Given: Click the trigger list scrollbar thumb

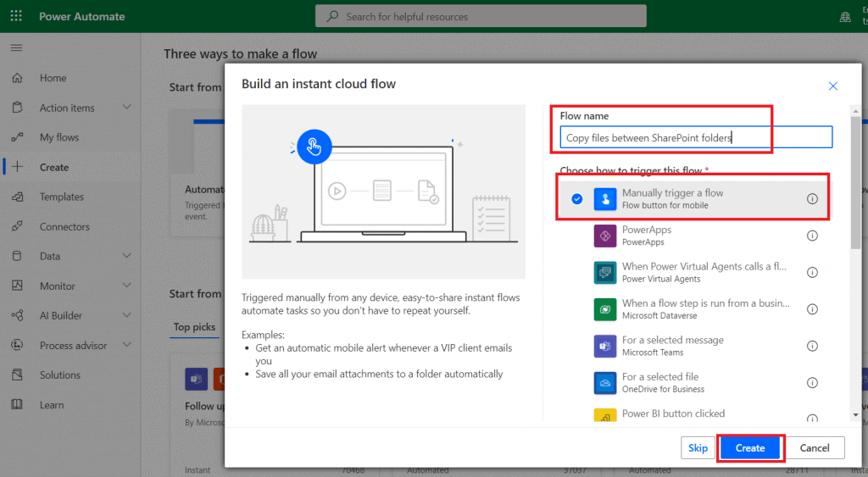Looking at the screenshot, I should click(x=856, y=183).
